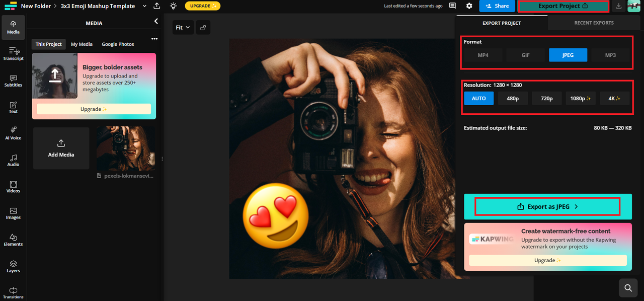Select MP4 export format
The height and width of the screenshot is (301, 644).
coord(482,55)
